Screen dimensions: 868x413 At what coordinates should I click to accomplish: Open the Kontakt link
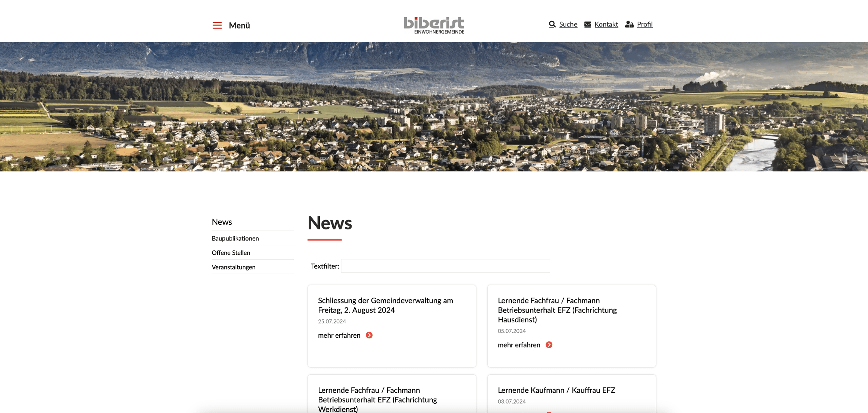click(606, 24)
